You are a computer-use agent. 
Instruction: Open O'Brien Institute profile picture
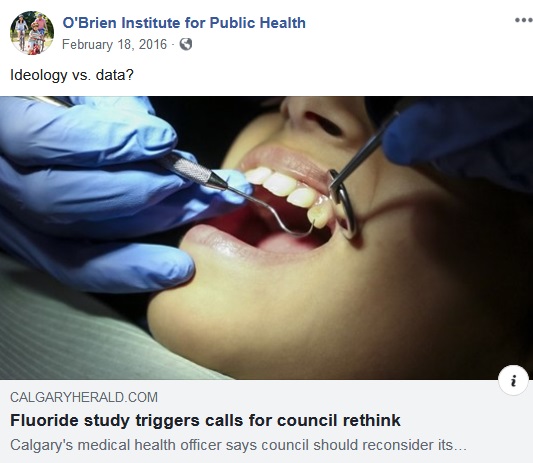coord(32,33)
